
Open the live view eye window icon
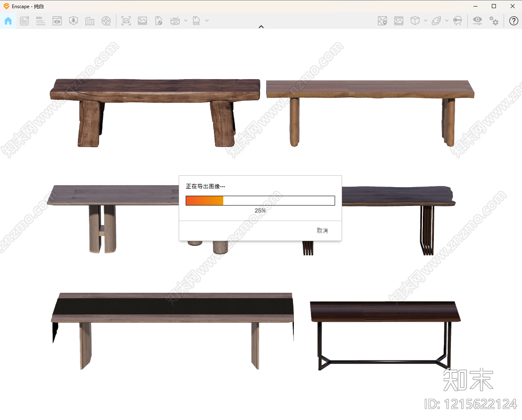[x=57, y=21]
